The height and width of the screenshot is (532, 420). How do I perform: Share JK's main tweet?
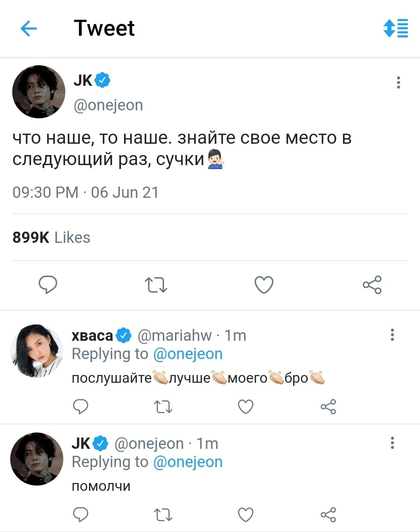[372, 284]
